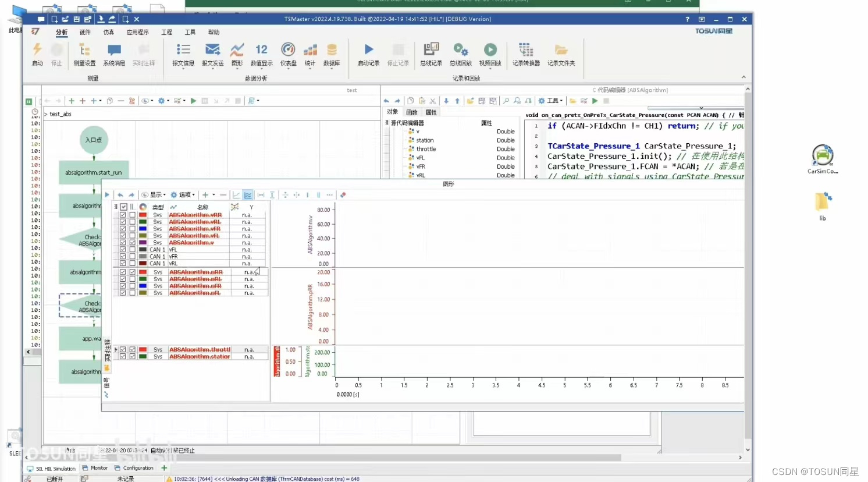Select the overlay chart mode icon
Screen dimensions: 868x482
click(236, 195)
